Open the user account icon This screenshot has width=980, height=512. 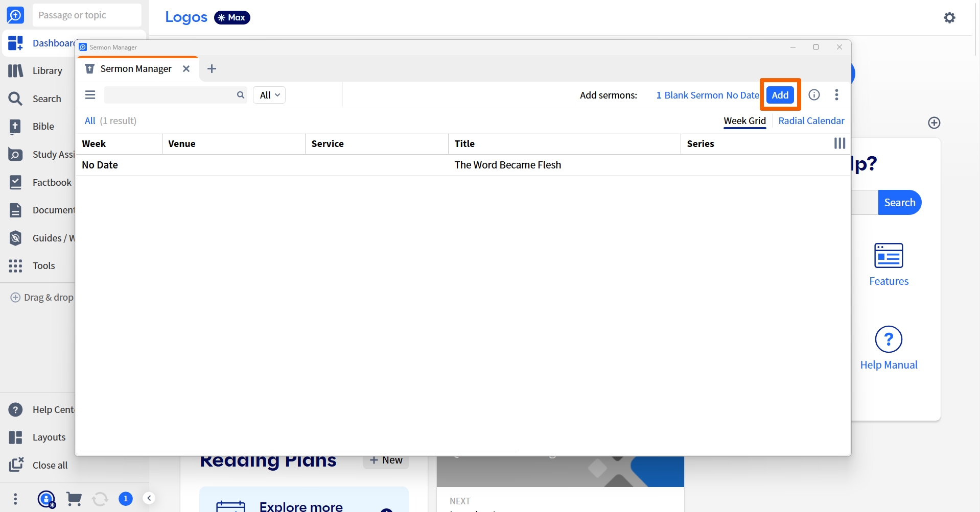coord(46,499)
